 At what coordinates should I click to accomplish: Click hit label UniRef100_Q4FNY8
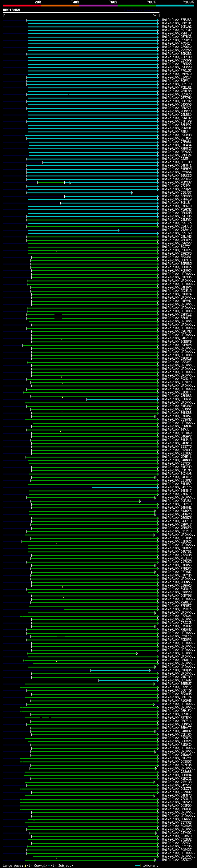click(x=177, y=796)
